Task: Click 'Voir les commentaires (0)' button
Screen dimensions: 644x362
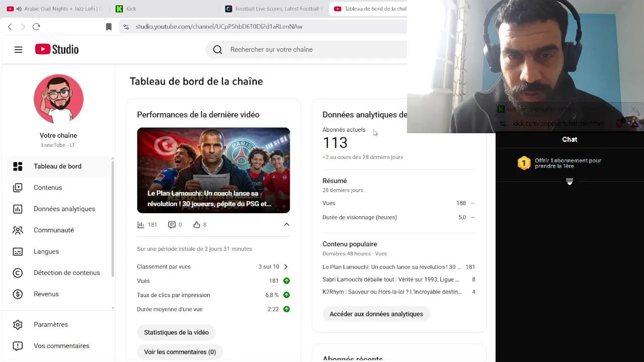Action: pos(180,352)
